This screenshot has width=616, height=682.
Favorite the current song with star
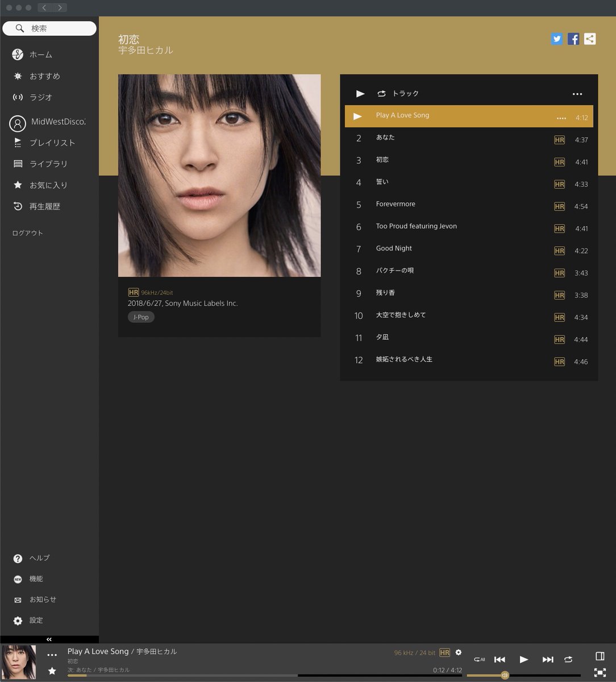[x=52, y=671]
